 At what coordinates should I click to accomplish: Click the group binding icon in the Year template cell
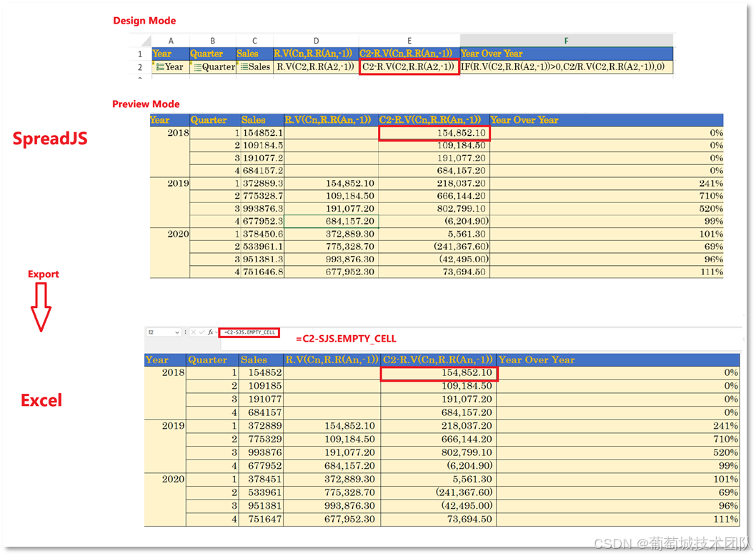[160, 67]
